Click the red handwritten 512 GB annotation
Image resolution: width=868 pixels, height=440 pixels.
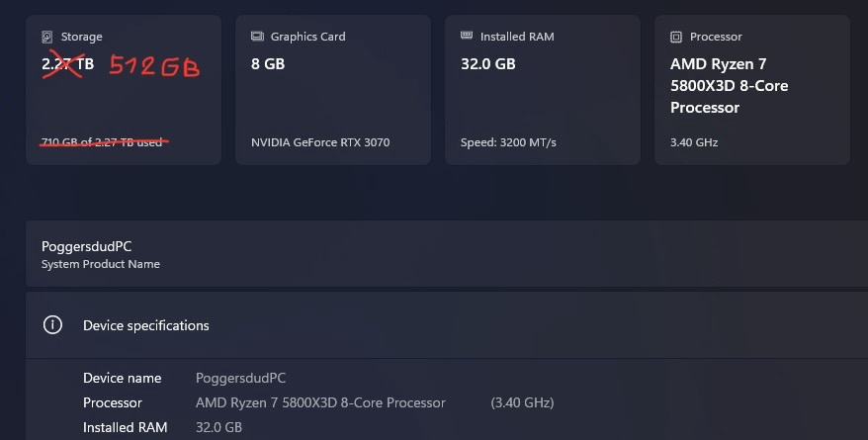tap(153, 67)
